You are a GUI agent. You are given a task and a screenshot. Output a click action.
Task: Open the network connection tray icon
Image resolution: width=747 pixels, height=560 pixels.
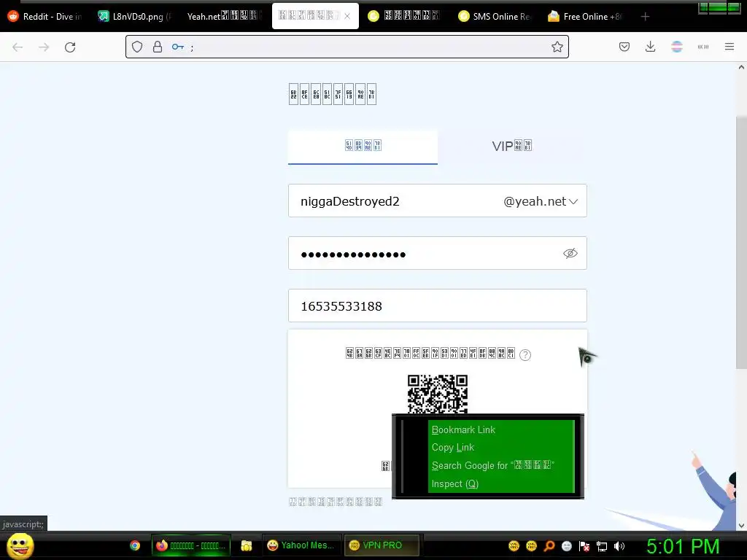602,546
